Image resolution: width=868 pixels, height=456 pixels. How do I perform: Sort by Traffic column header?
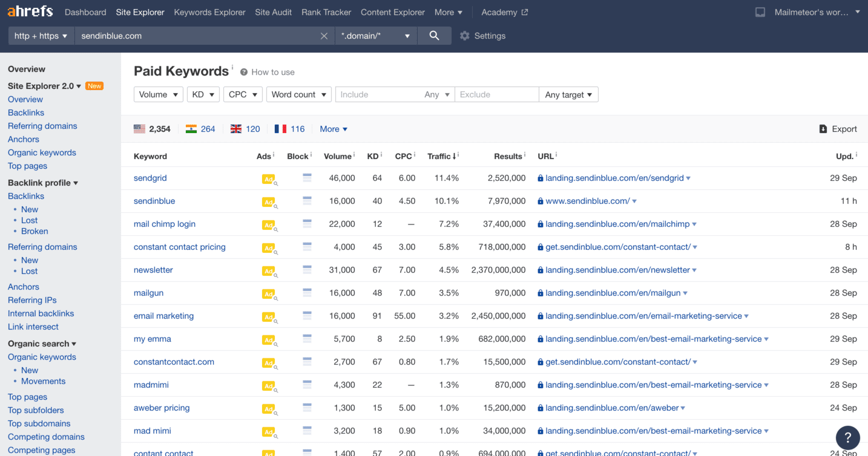[x=442, y=156]
